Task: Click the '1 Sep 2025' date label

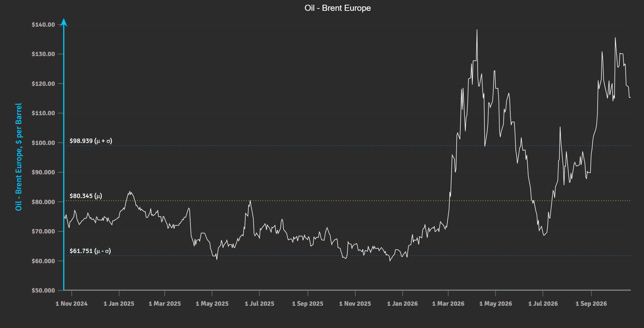Action: pyautogui.click(x=308, y=304)
